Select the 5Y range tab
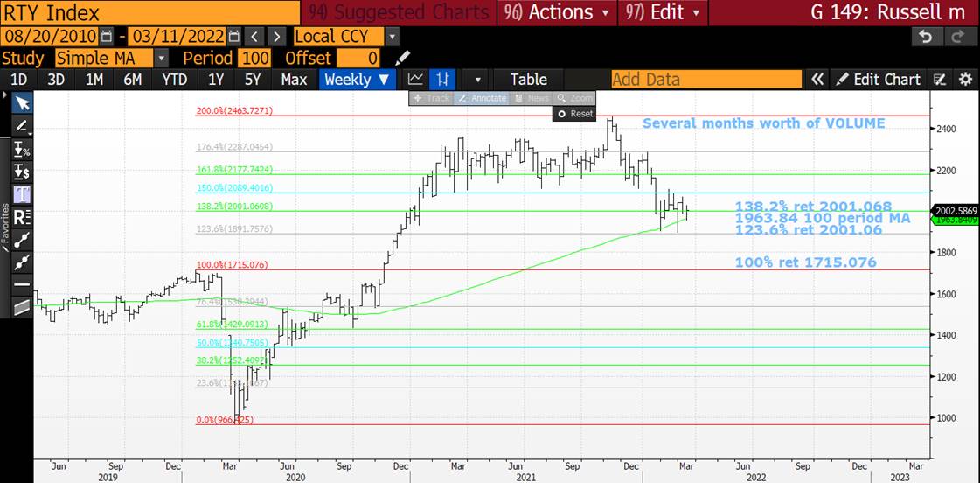This screenshot has height=483, width=980. pos(253,80)
